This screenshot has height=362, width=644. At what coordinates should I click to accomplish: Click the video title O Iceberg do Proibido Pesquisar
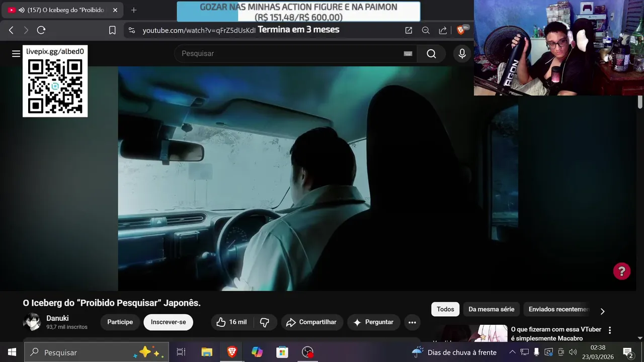click(x=112, y=303)
